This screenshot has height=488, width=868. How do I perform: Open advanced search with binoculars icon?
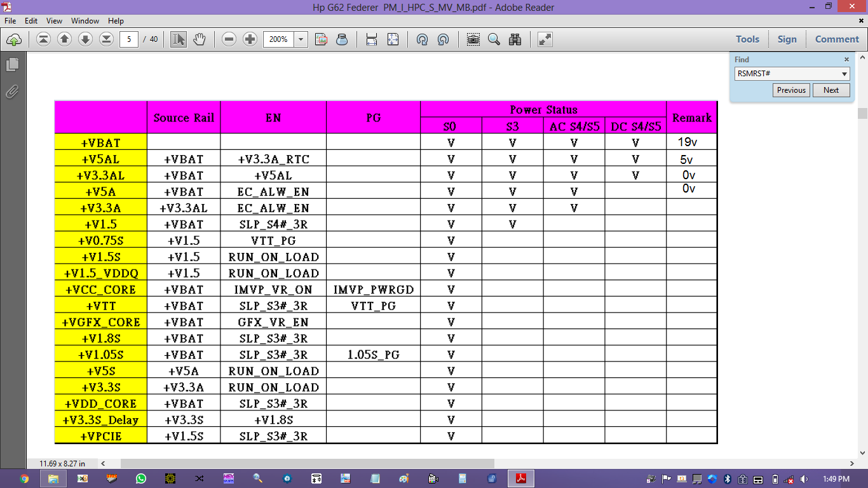pyautogui.click(x=515, y=39)
